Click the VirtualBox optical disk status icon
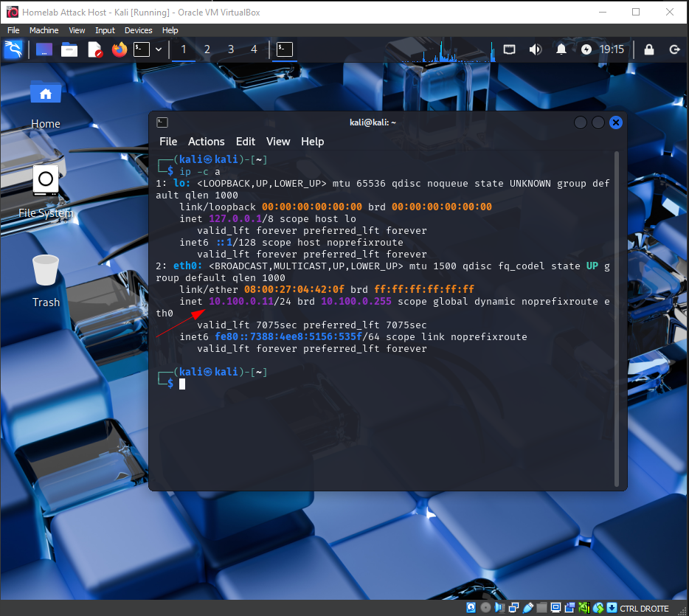 tap(485, 608)
